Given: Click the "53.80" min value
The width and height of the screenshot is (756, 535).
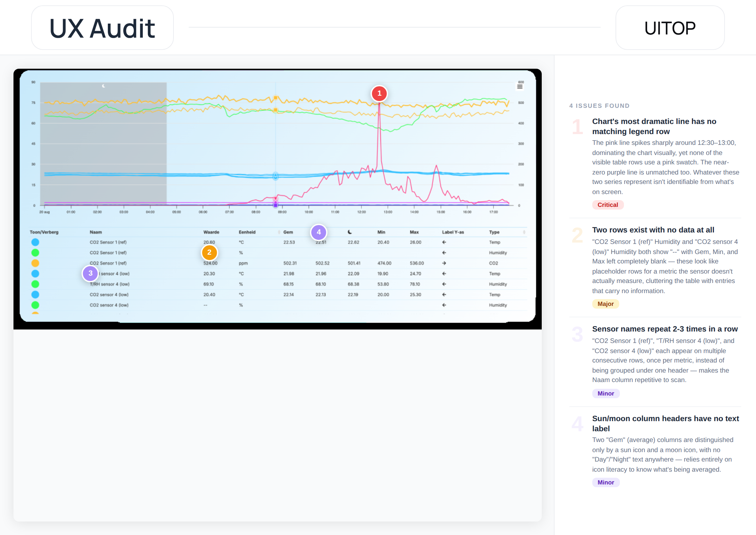Looking at the screenshot, I should 383,284.
